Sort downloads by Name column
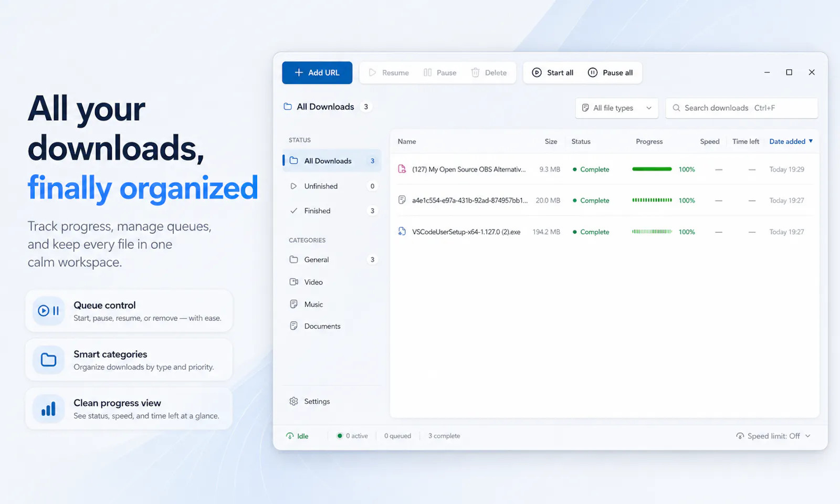 coord(407,141)
